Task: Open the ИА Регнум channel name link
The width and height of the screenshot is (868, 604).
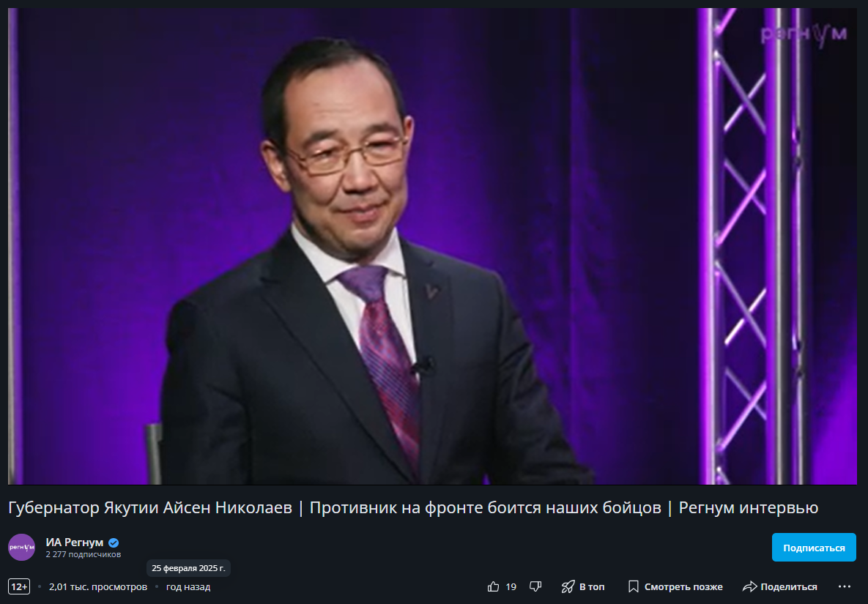Action: click(74, 543)
